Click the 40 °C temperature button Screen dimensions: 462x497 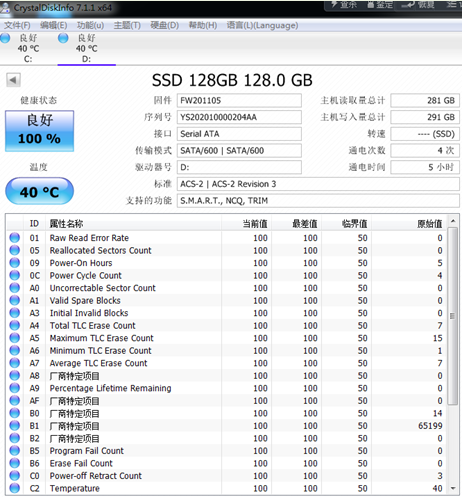(x=39, y=191)
